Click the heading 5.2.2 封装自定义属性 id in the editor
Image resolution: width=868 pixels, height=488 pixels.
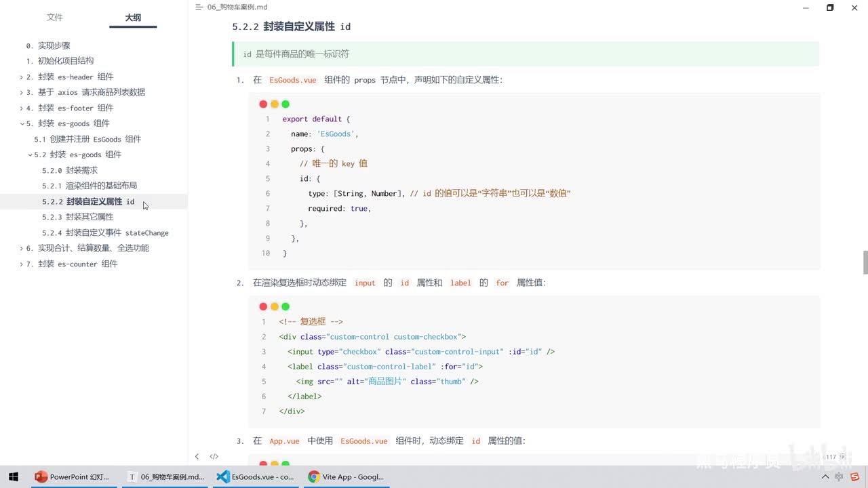(291, 26)
